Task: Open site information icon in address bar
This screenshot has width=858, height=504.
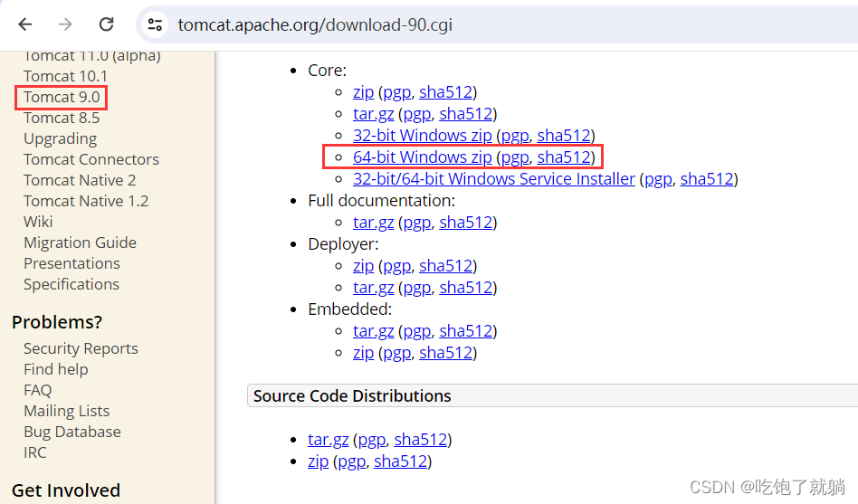Action: (x=155, y=24)
